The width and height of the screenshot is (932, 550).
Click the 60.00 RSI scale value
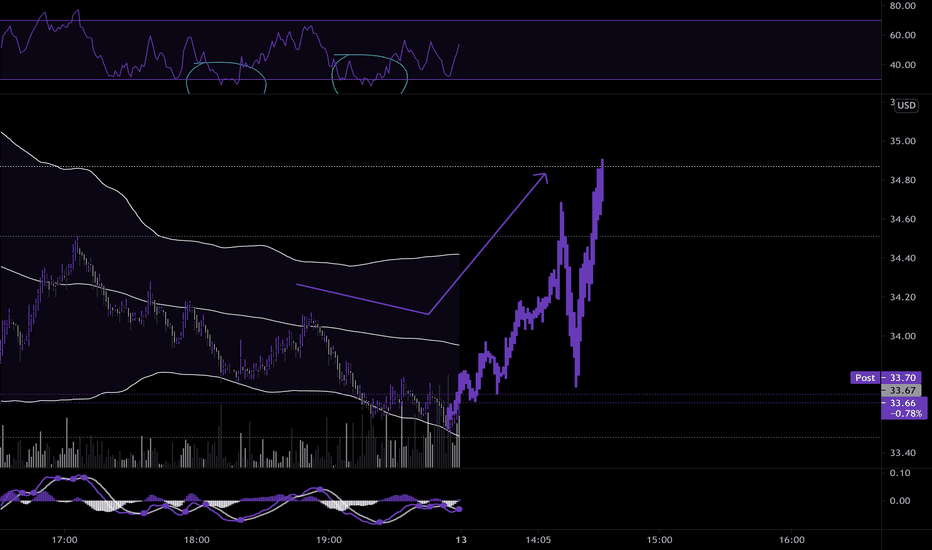(x=903, y=35)
